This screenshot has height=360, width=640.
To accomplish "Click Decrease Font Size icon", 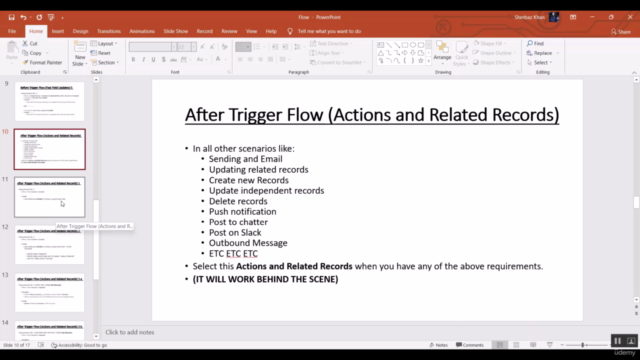I will (212, 47).
